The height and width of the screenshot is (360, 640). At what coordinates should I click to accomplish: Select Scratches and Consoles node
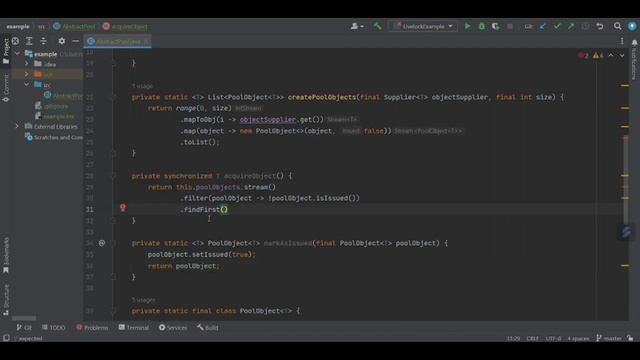coord(54,137)
